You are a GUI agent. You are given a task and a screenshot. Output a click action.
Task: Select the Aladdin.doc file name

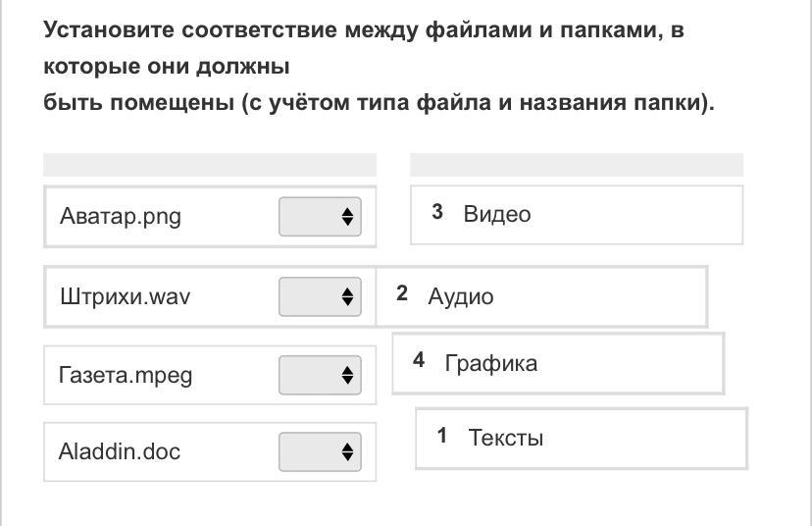120,451
